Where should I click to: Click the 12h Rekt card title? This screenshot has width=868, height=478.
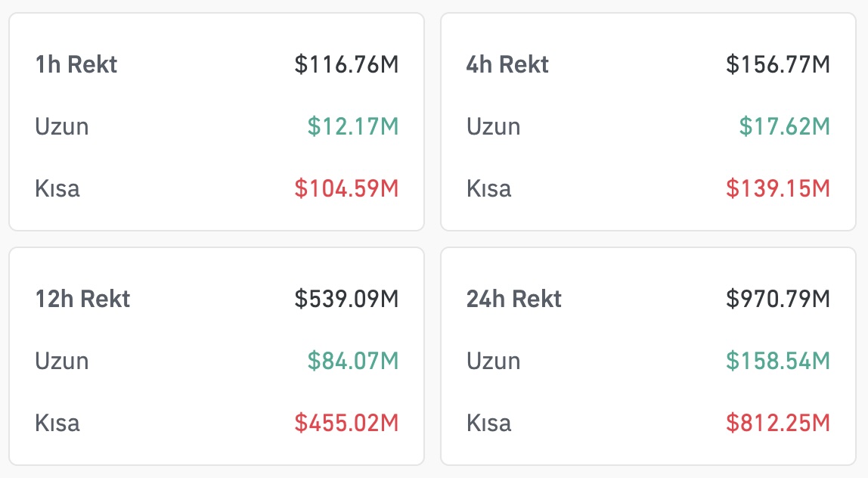point(82,299)
